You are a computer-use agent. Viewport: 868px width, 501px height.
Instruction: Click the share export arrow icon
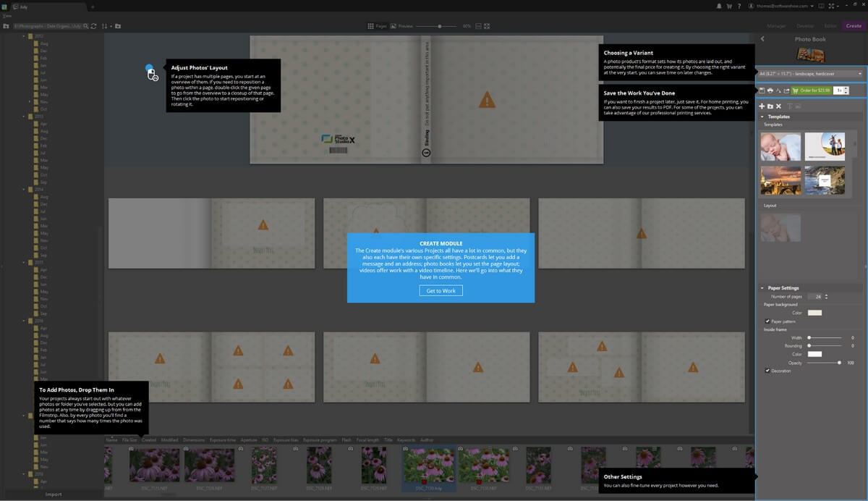(786, 90)
